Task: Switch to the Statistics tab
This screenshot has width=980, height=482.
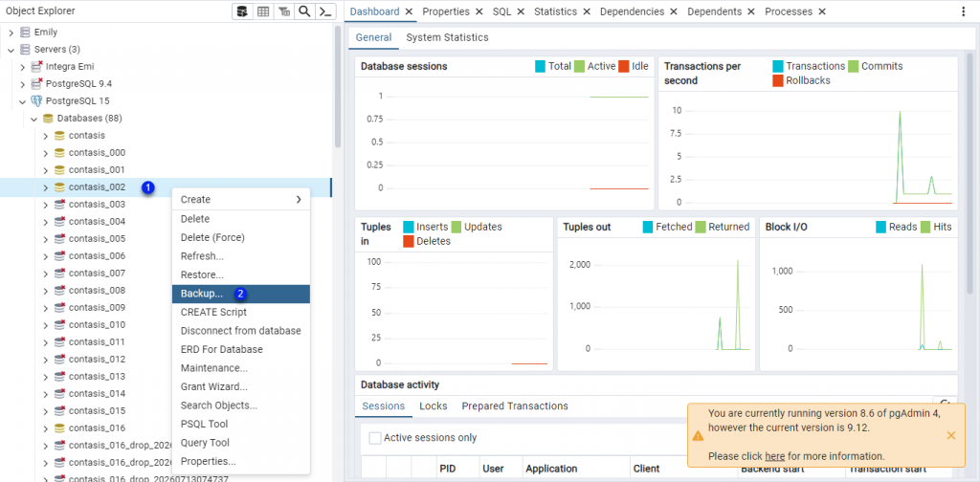Action: coord(555,11)
